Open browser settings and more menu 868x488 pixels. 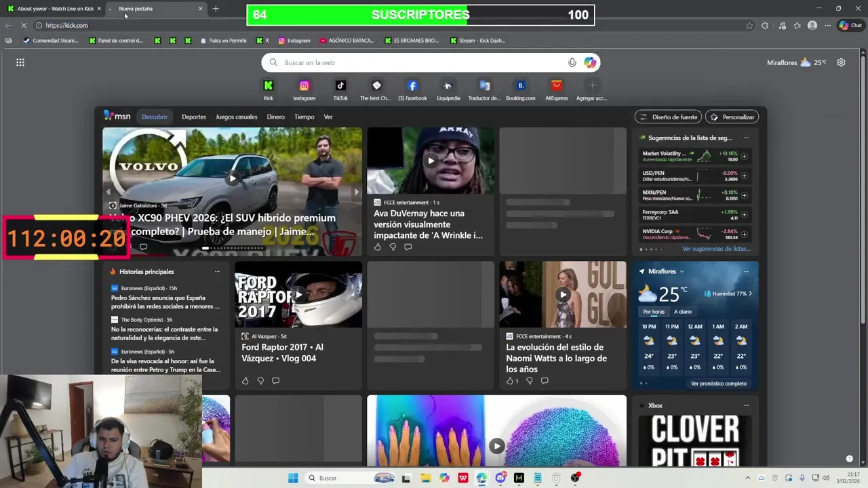pyautogui.click(x=828, y=25)
